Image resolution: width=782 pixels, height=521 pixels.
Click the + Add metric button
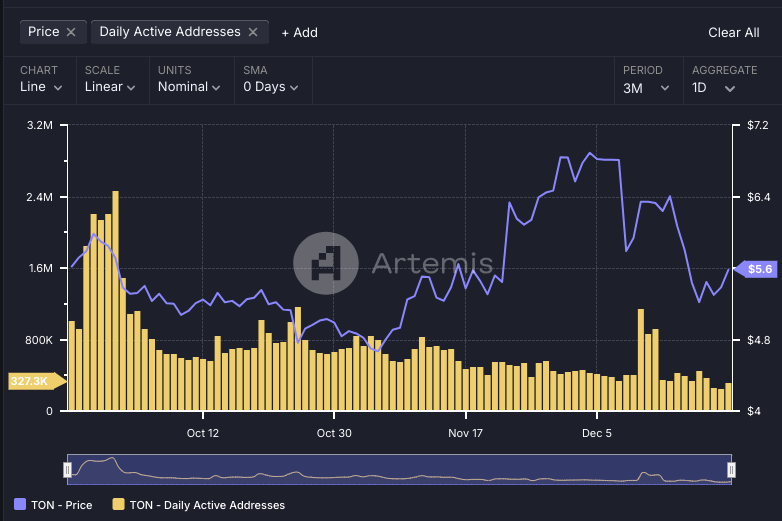pyautogui.click(x=299, y=32)
